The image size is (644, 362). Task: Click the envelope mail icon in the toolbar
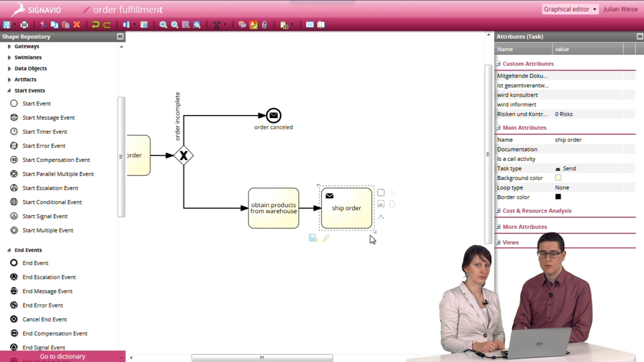(x=310, y=25)
